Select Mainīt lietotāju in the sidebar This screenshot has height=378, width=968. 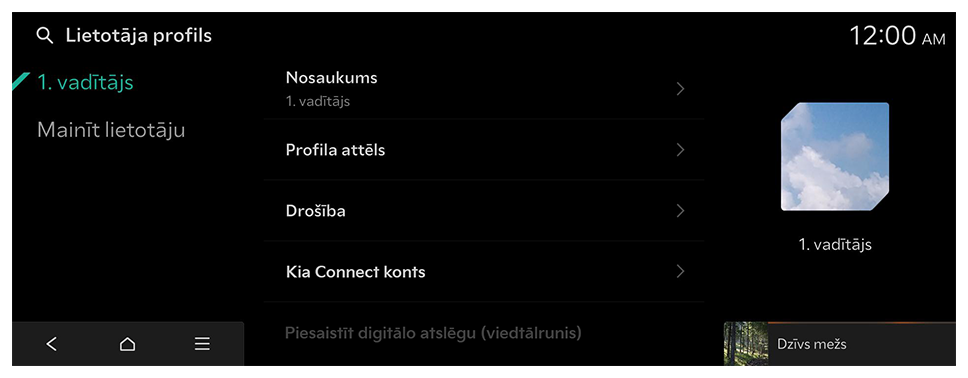[x=111, y=130]
